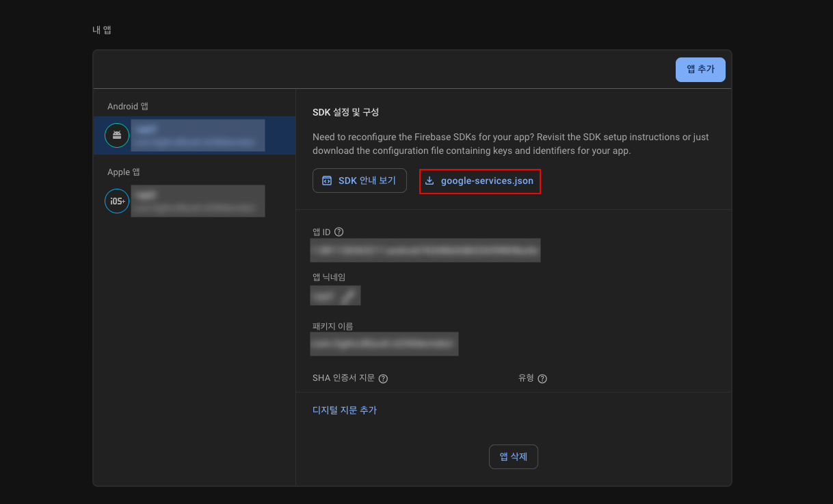
Task: Click 디지털 지문 추가 link
Action: click(x=345, y=410)
